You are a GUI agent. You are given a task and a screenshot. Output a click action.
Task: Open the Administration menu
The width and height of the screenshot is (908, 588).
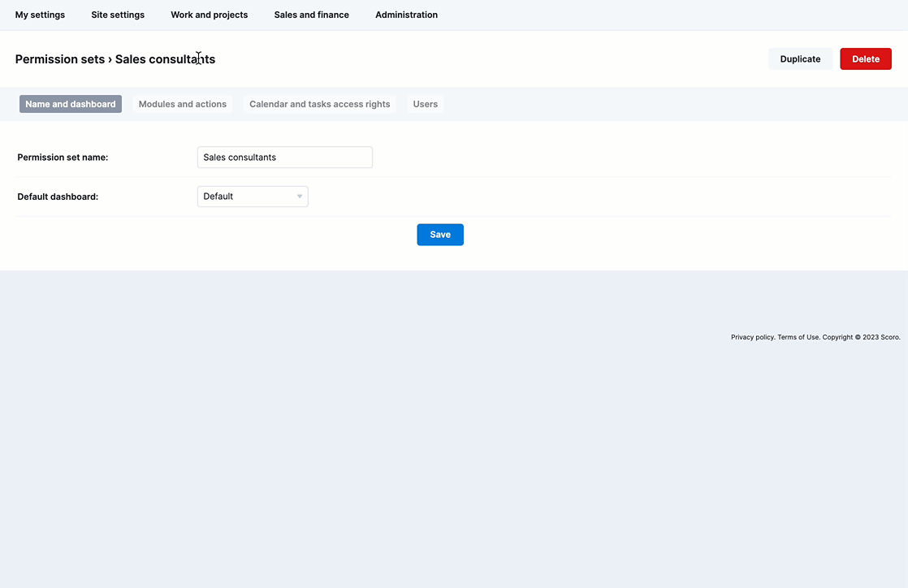click(x=407, y=15)
